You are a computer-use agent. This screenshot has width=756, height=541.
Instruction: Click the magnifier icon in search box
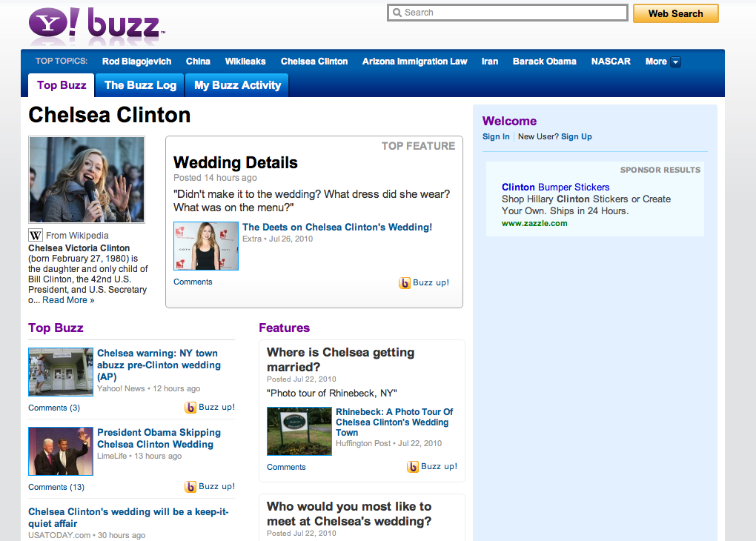point(397,13)
